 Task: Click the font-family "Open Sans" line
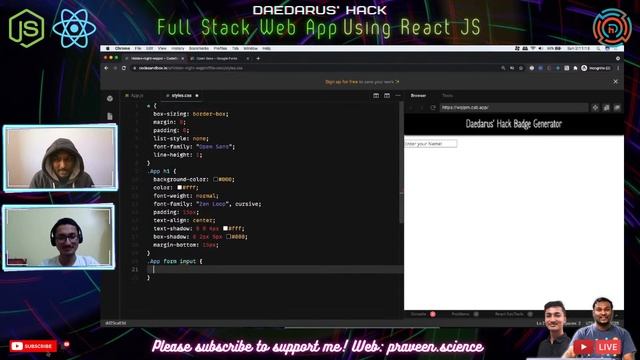click(194, 147)
